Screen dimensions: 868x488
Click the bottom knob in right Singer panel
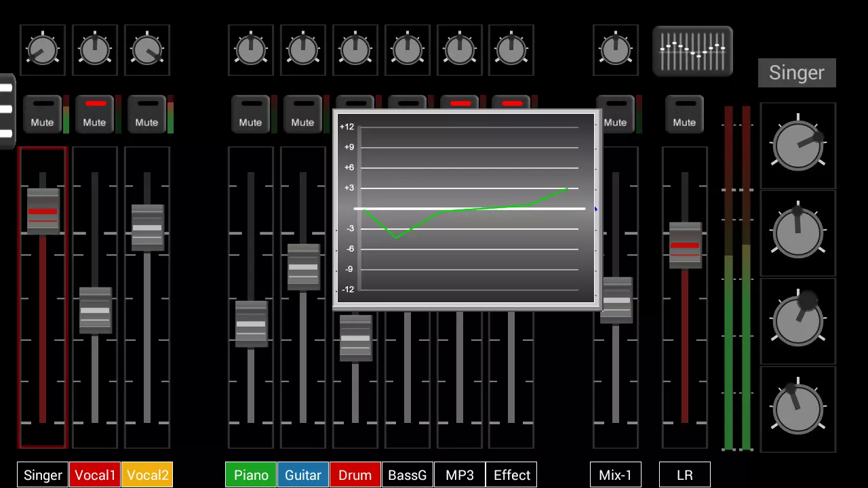coord(798,408)
